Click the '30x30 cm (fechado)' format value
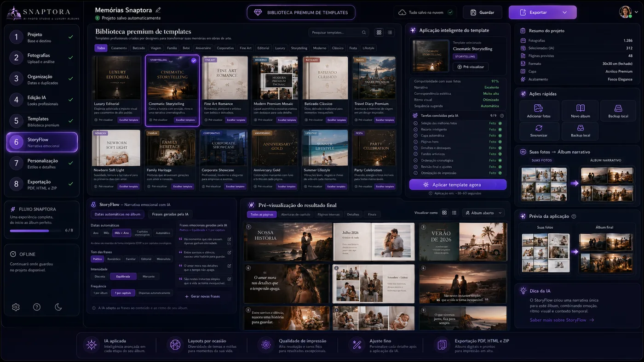The image size is (644, 362). coord(617,64)
